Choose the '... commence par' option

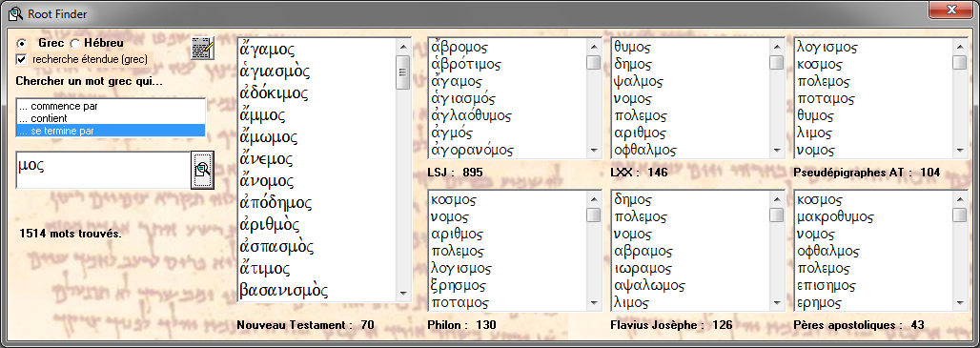111,106
